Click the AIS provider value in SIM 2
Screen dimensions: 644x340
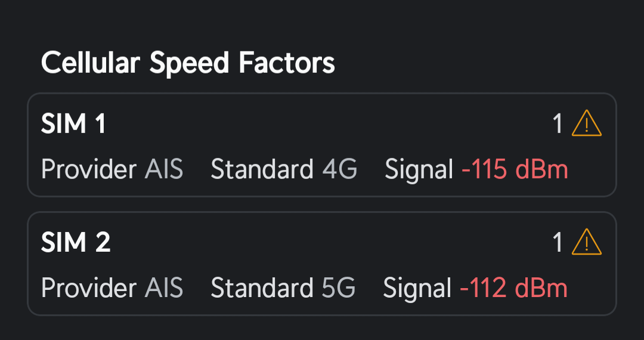(x=164, y=289)
